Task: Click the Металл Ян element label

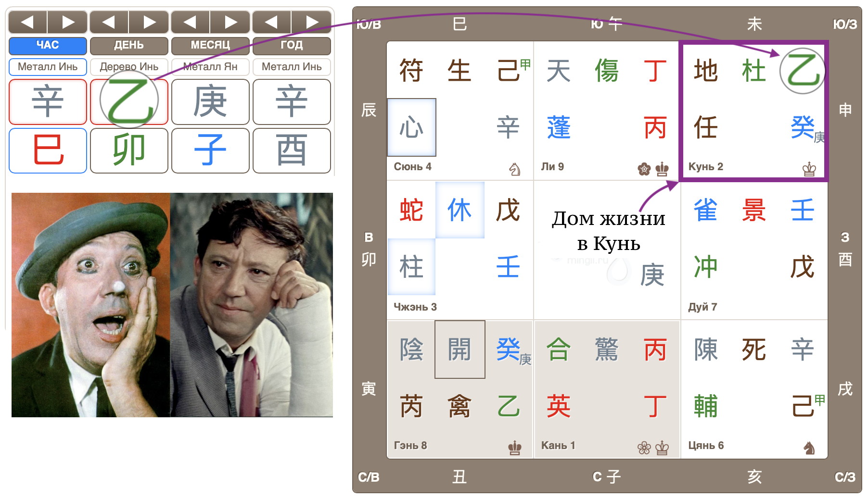Action: pyautogui.click(x=210, y=67)
